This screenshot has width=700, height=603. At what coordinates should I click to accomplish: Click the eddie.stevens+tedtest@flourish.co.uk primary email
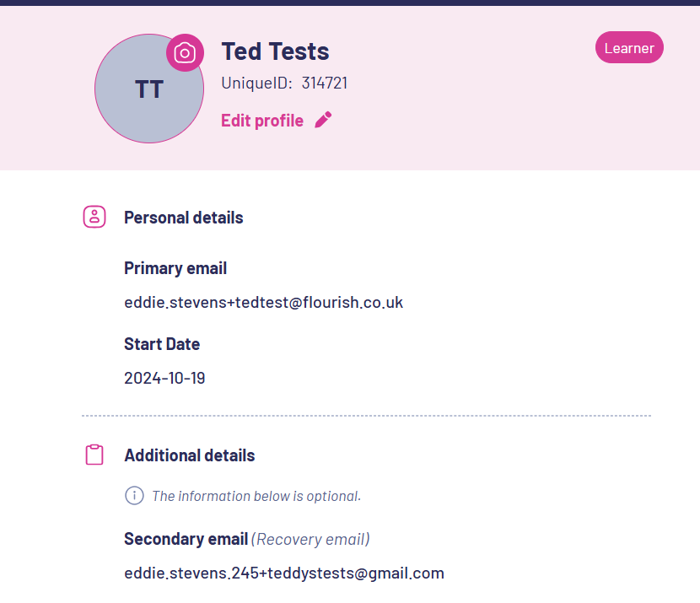[263, 302]
